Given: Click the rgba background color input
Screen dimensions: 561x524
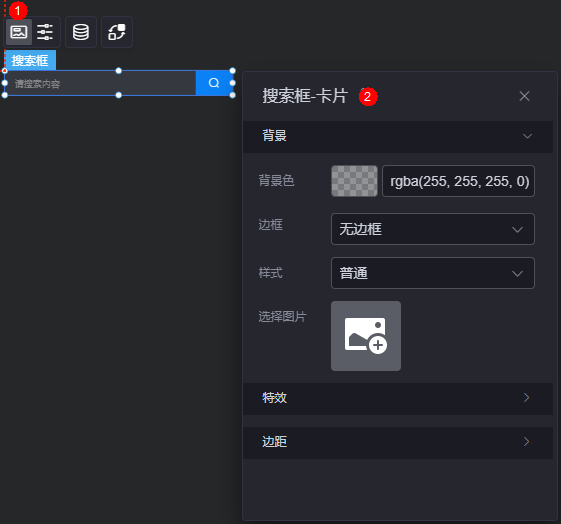Looking at the screenshot, I should [458, 181].
